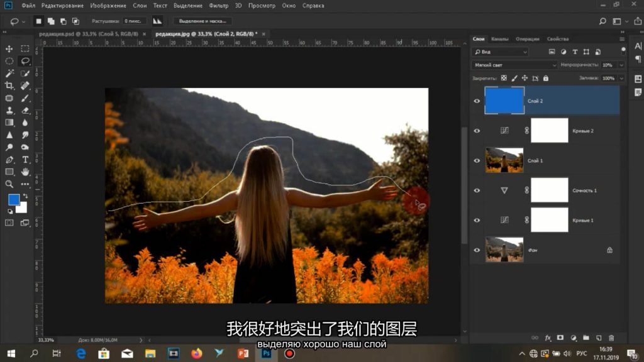Open the Фильтр menu

coord(218,6)
